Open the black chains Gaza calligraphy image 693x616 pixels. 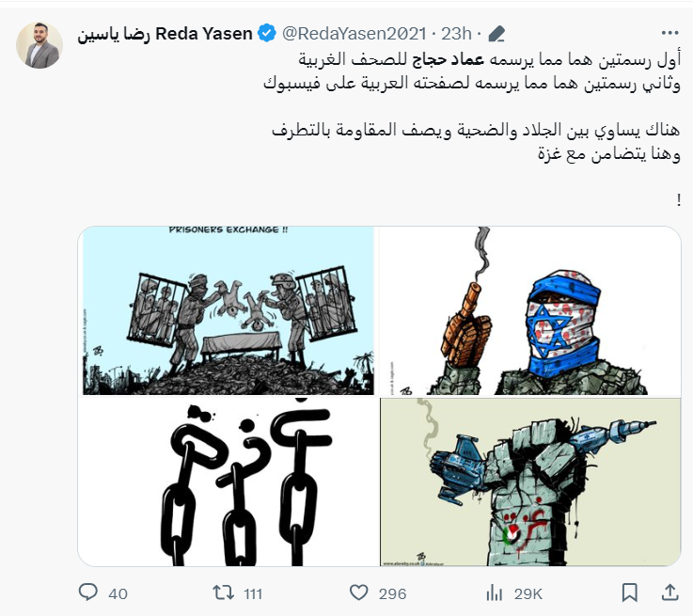point(228,482)
